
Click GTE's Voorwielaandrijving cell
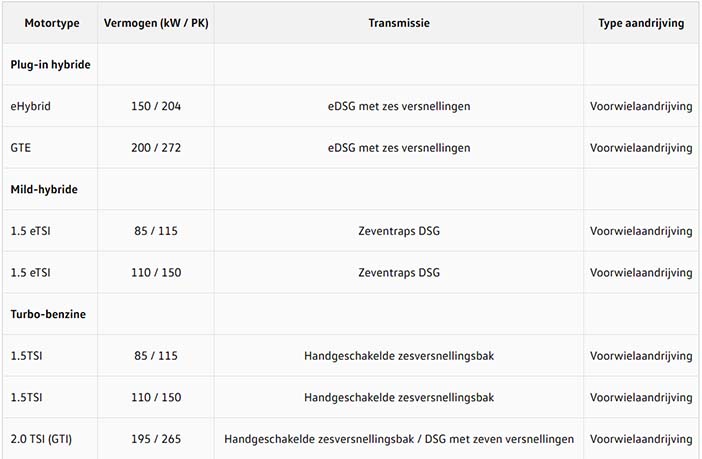tap(641, 148)
